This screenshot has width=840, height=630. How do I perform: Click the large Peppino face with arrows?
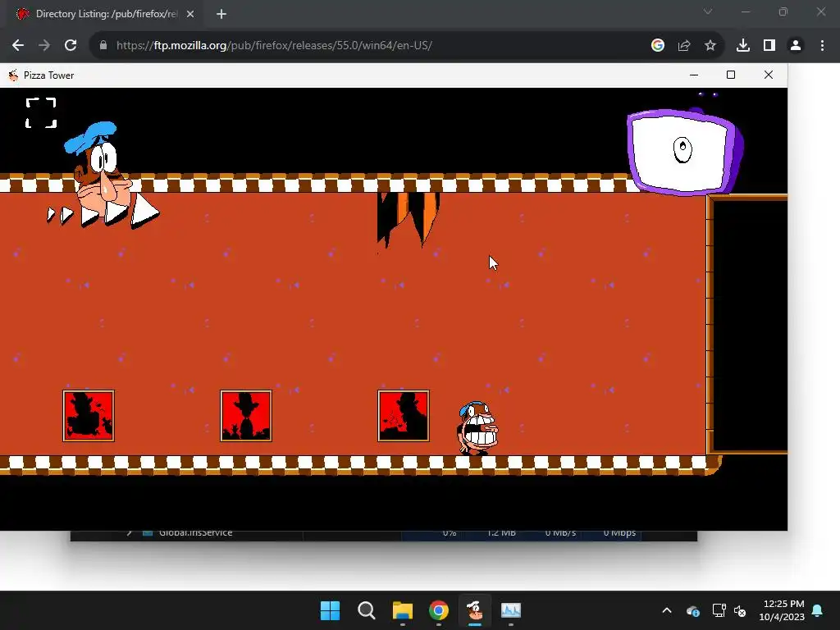click(103, 176)
